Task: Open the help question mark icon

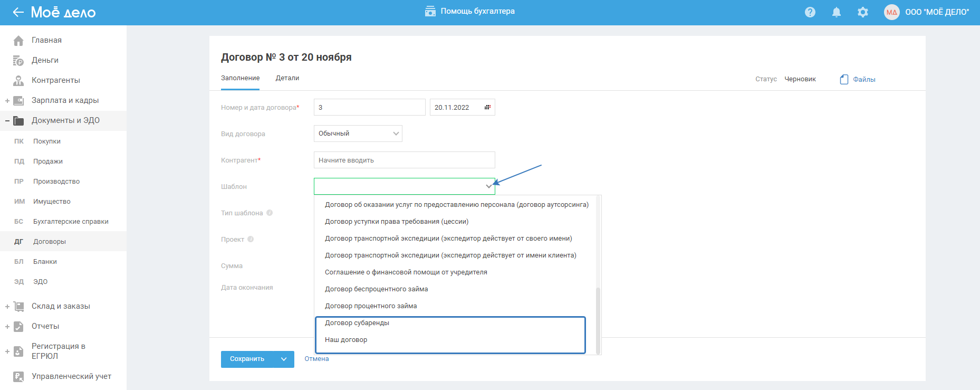Action: [x=810, y=12]
